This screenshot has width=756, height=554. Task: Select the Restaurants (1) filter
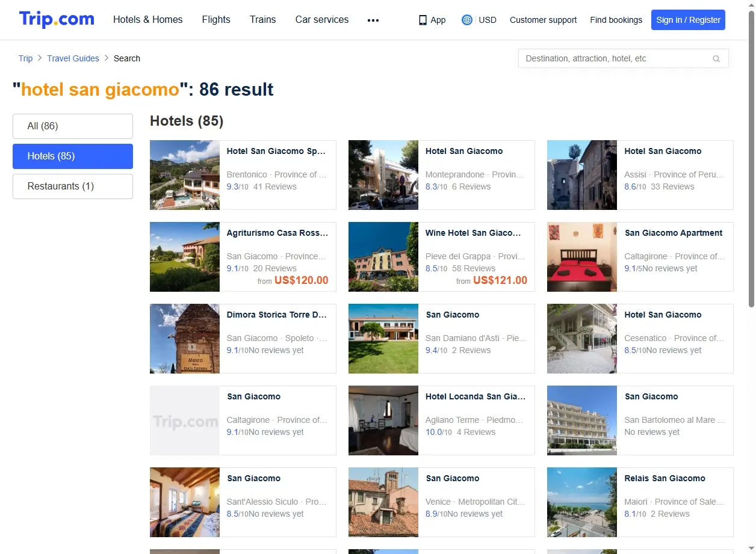click(73, 186)
